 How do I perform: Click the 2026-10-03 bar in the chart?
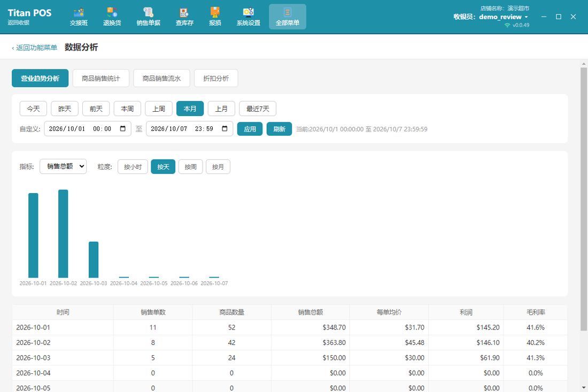tap(94, 259)
